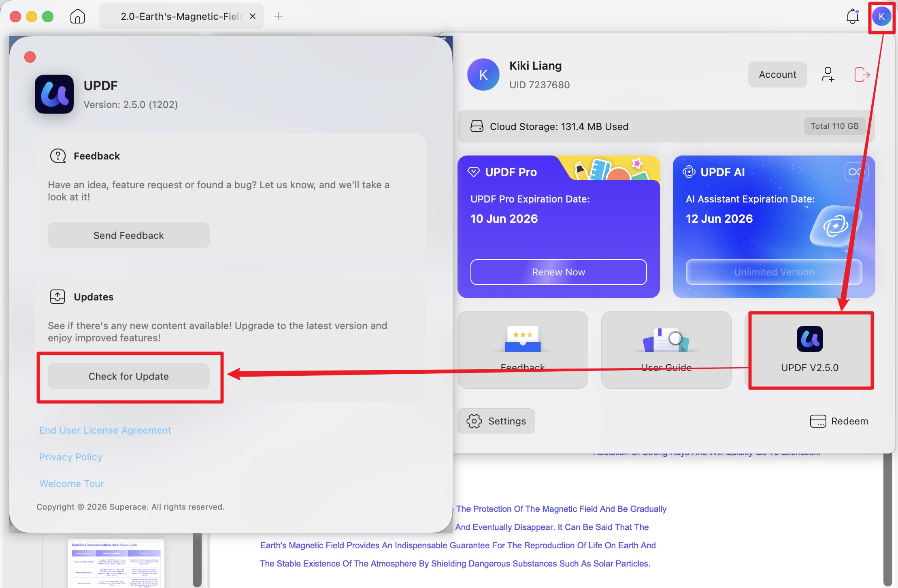Open the Feedback tile in account panel
The image size is (898, 588).
coord(523,350)
